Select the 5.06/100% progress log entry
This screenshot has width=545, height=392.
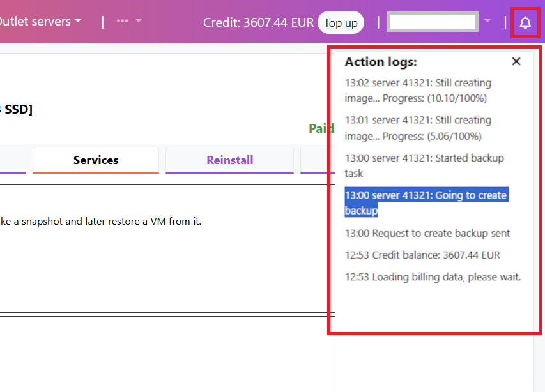coord(418,128)
